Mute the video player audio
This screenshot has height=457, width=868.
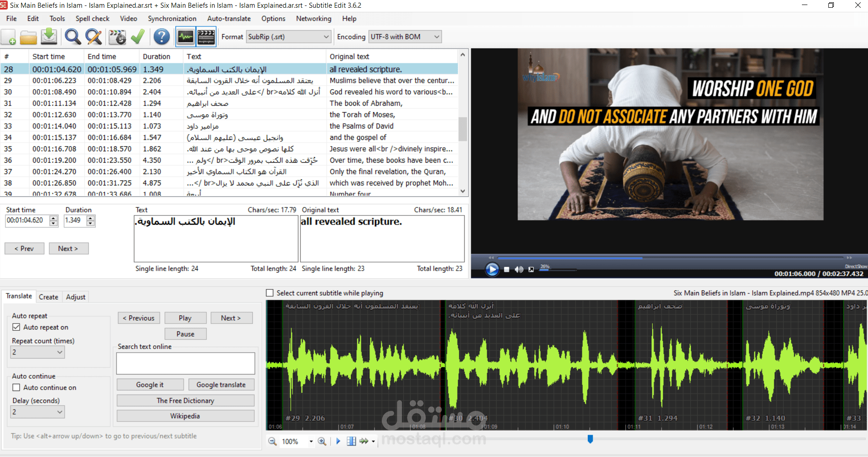click(519, 269)
